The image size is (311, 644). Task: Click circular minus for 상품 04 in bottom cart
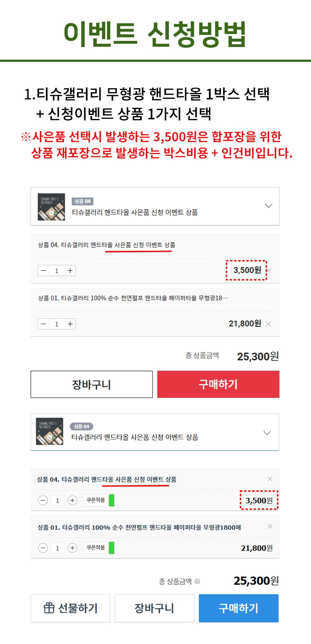pyautogui.click(x=43, y=500)
